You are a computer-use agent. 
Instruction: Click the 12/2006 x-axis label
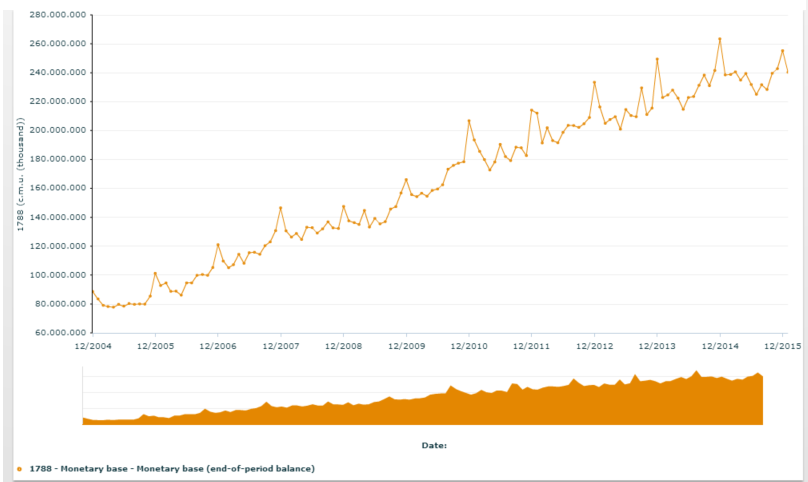point(218,346)
